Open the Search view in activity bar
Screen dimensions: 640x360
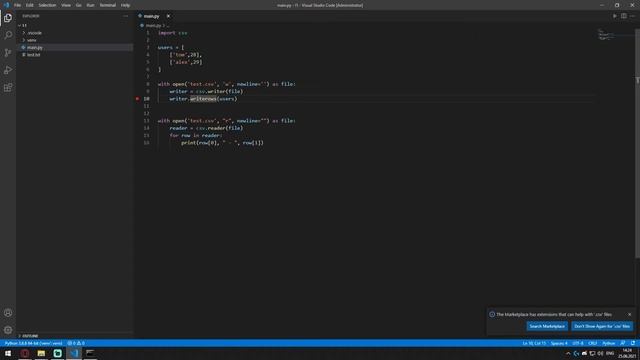[8, 35]
